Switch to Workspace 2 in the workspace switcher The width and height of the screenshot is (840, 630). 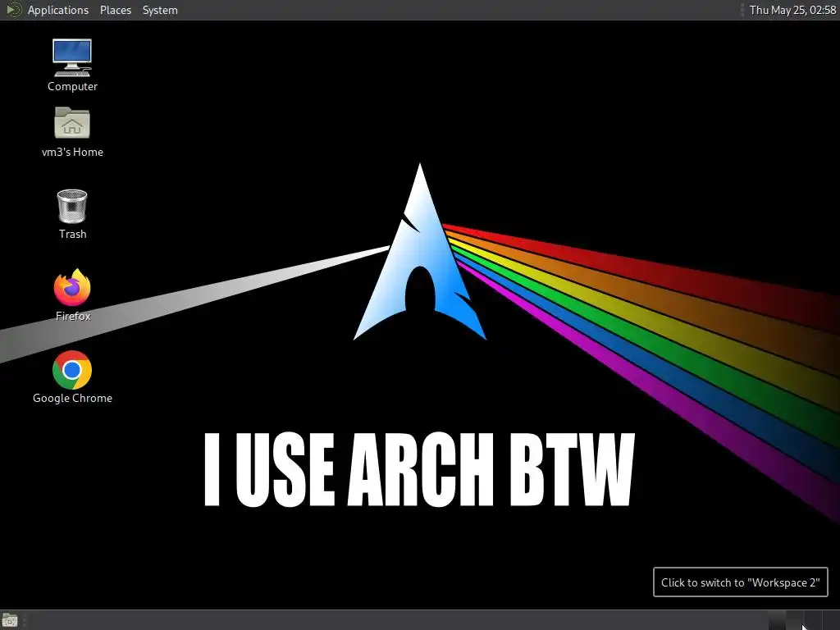coord(795,620)
